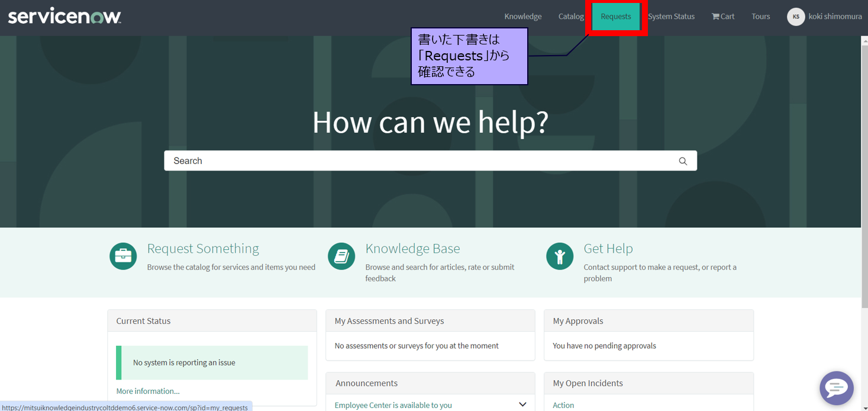Open the Get Help link
Screen dimensions: 868x411
coord(608,248)
